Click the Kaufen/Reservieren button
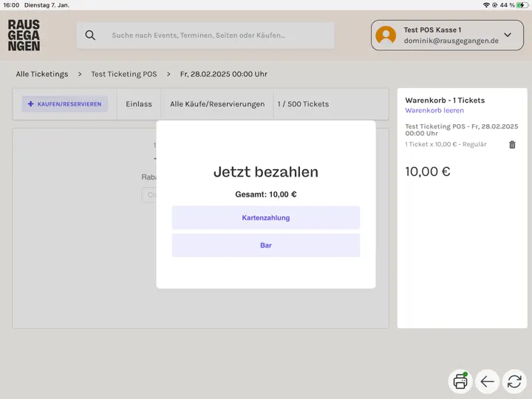The width and height of the screenshot is (532, 399). (x=65, y=104)
